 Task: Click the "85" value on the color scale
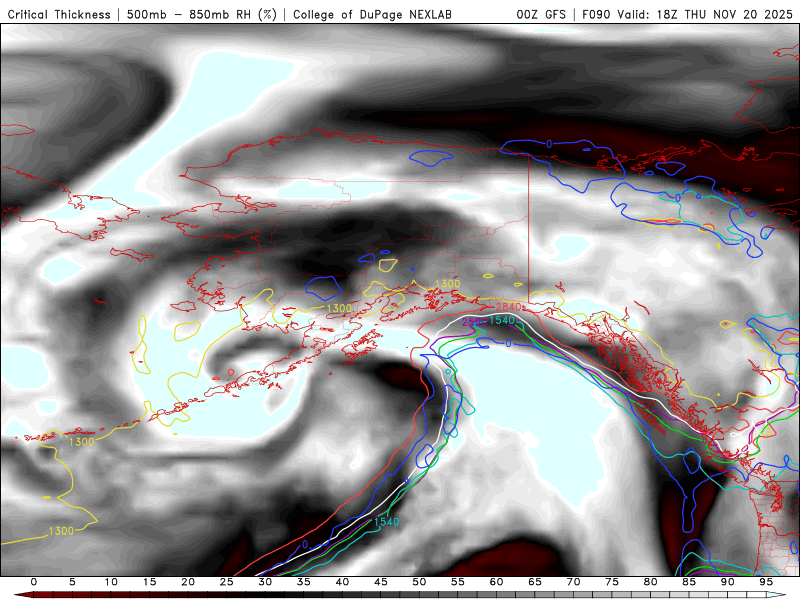coord(689,582)
